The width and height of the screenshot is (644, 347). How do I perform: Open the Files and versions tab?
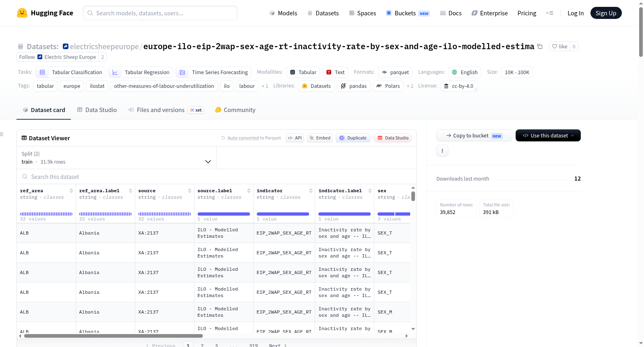coord(166,110)
